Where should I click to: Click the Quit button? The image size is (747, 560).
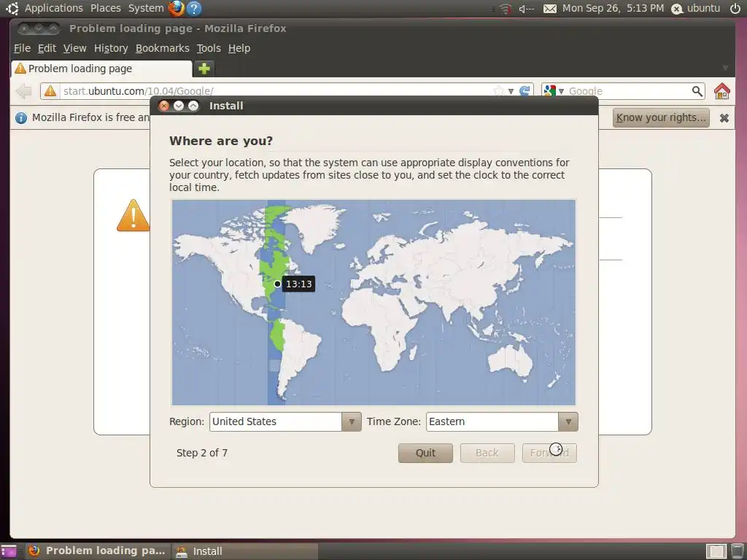pos(425,453)
